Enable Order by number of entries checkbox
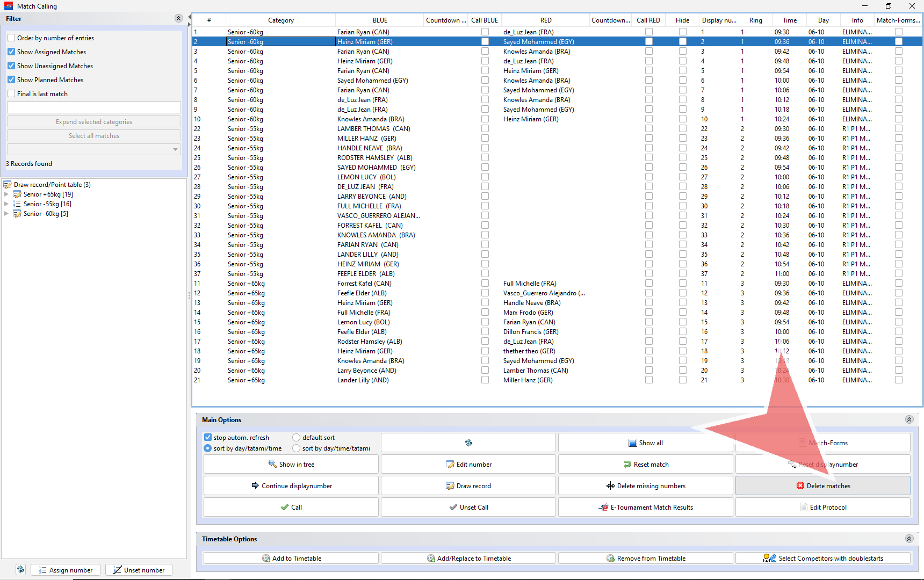The width and height of the screenshot is (924, 580). (x=11, y=38)
